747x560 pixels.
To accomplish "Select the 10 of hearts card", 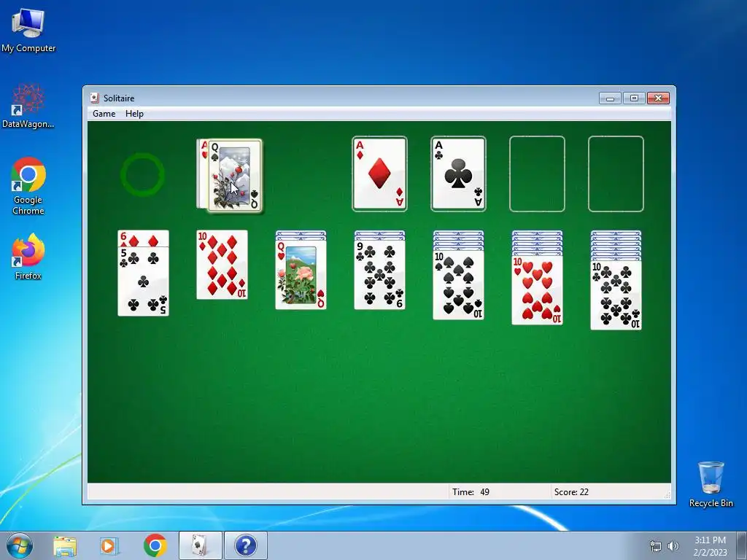I will point(538,290).
